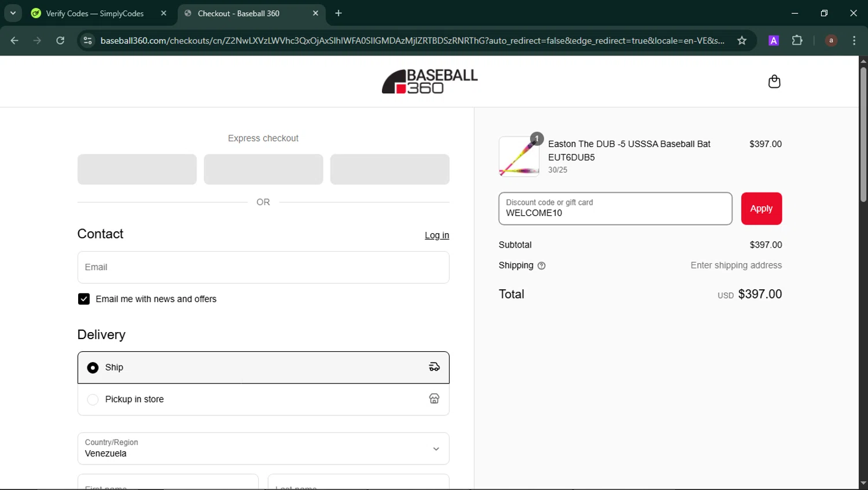The width and height of the screenshot is (868, 490).
Task: Click the Log in link
Action: point(437,235)
